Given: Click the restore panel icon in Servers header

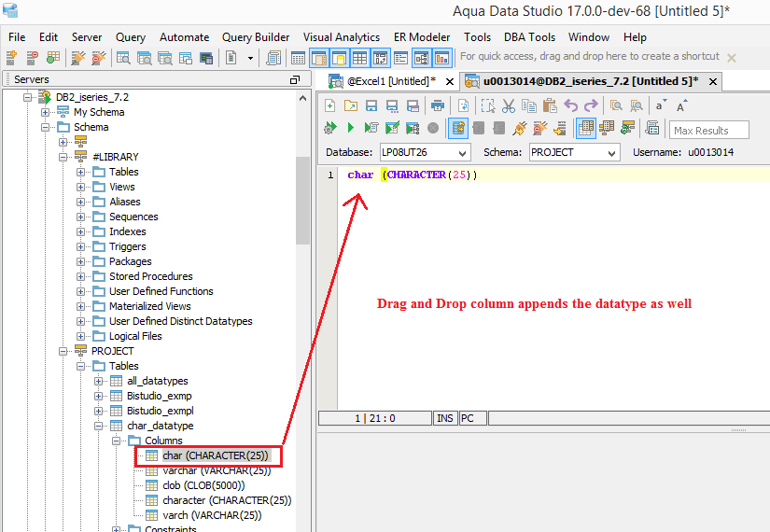Looking at the screenshot, I should (295, 79).
